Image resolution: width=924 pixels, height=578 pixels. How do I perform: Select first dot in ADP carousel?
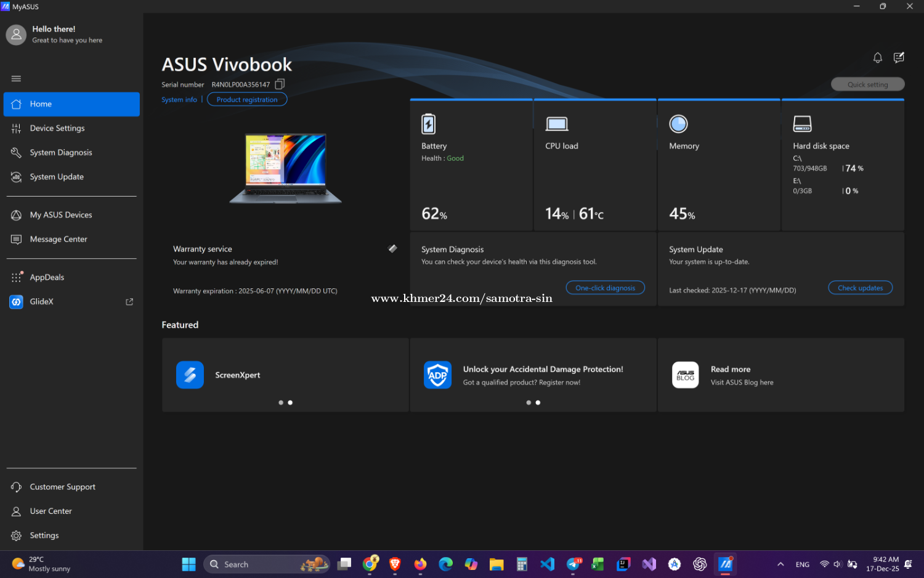pyautogui.click(x=529, y=402)
